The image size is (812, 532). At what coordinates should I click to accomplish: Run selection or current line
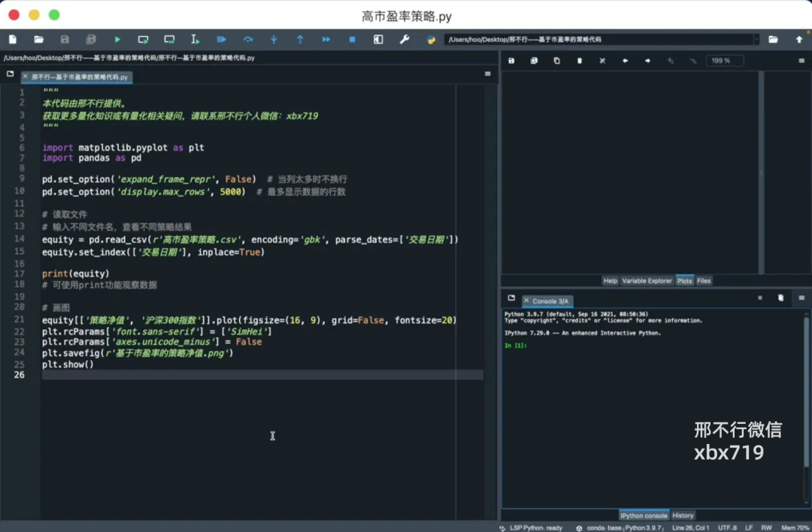195,39
